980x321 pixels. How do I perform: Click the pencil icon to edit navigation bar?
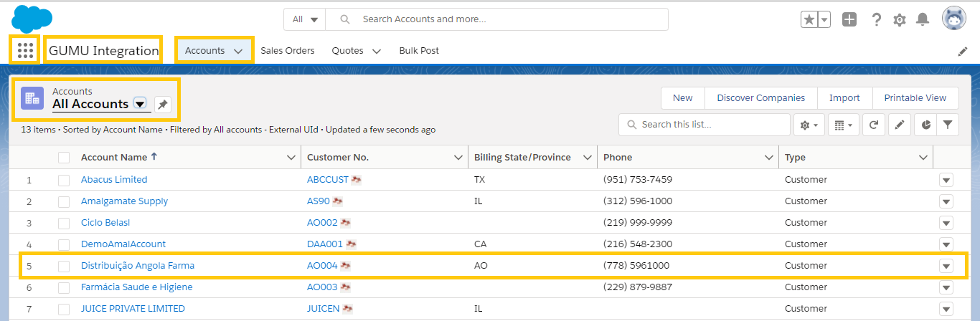(x=963, y=51)
